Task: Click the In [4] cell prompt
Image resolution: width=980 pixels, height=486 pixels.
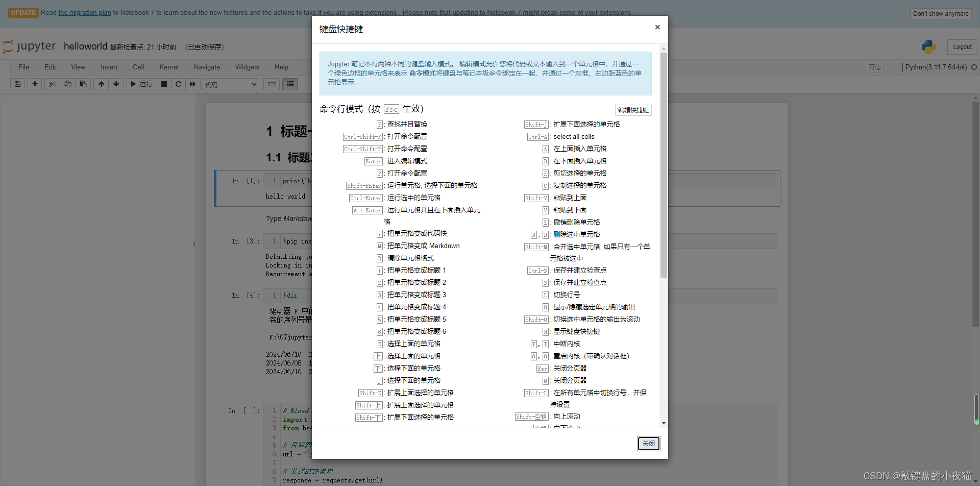Action: point(246,296)
